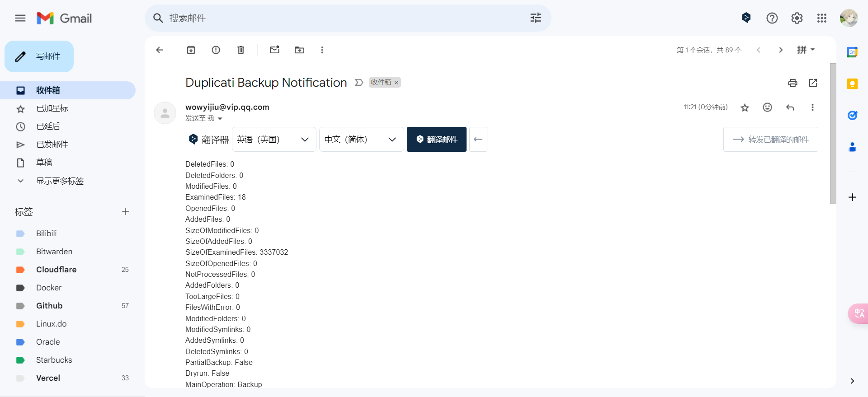
Task: Open the 已延后 snoozed folder
Action: 68,126
